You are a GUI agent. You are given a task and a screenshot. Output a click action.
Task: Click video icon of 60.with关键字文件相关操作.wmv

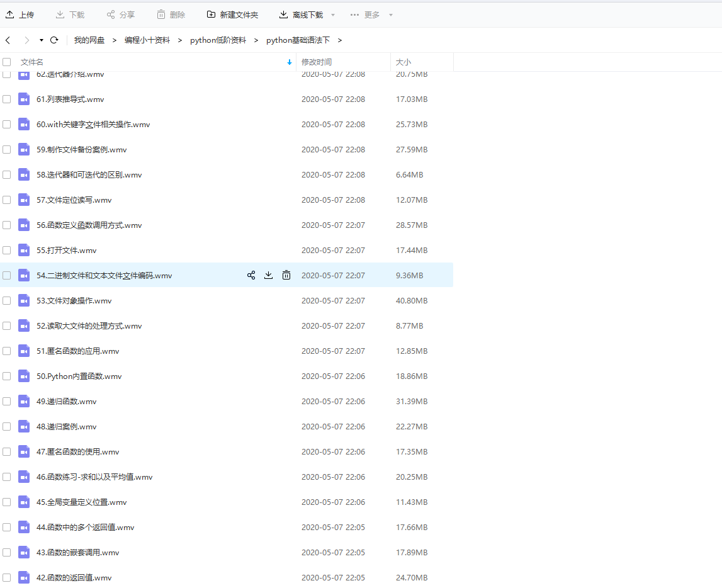(x=24, y=124)
